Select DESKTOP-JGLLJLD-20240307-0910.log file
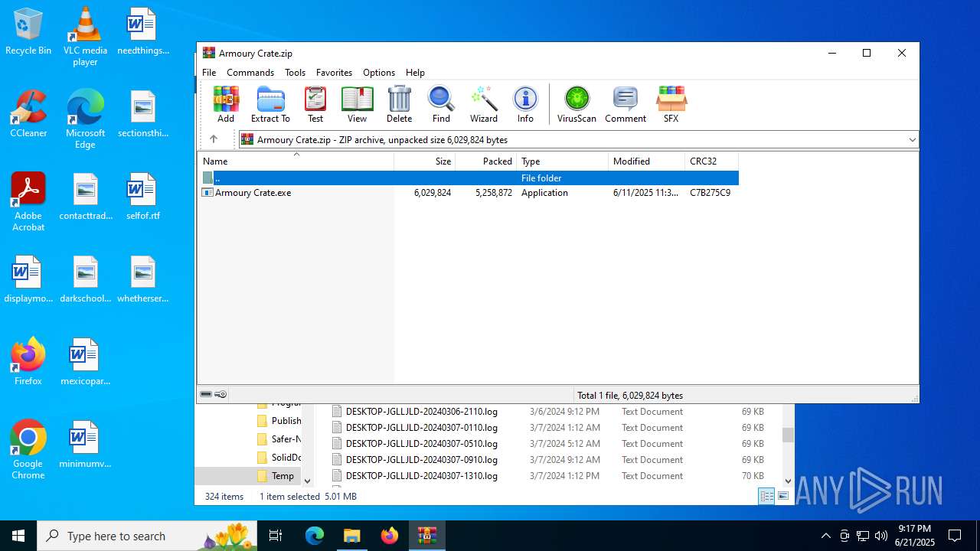 [421, 460]
